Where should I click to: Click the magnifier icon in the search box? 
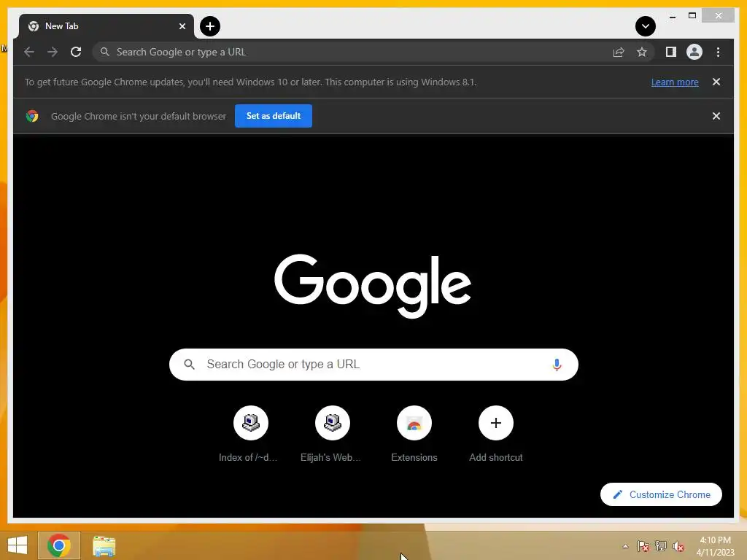point(189,365)
